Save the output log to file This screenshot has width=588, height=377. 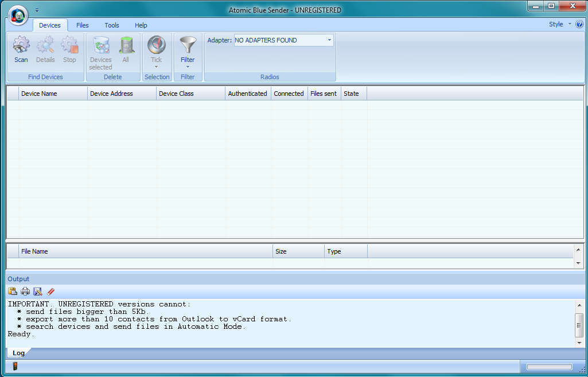[38, 292]
